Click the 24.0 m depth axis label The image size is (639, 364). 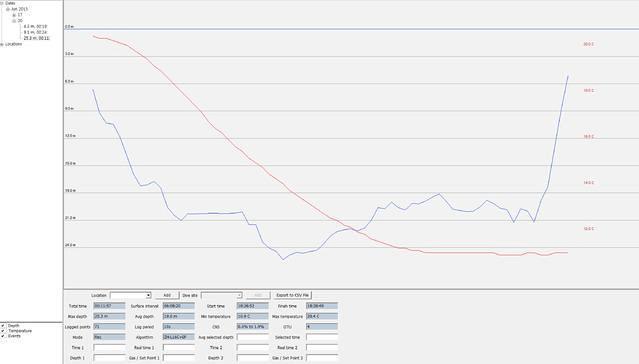[x=70, y=245]
